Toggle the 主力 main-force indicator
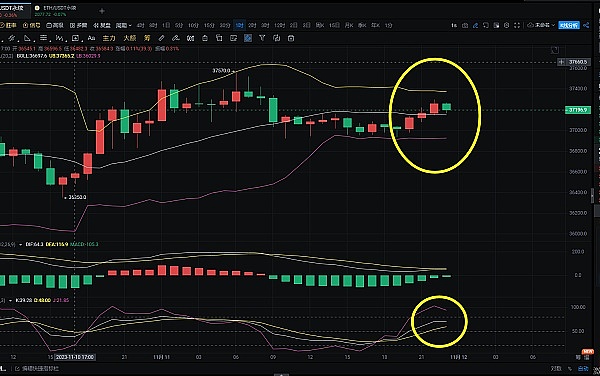Screen dimensions: 600x376 (109, 38)
